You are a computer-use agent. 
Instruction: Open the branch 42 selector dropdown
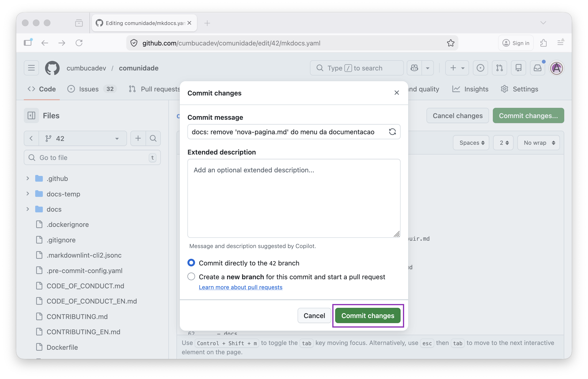[x=83, y=138]
